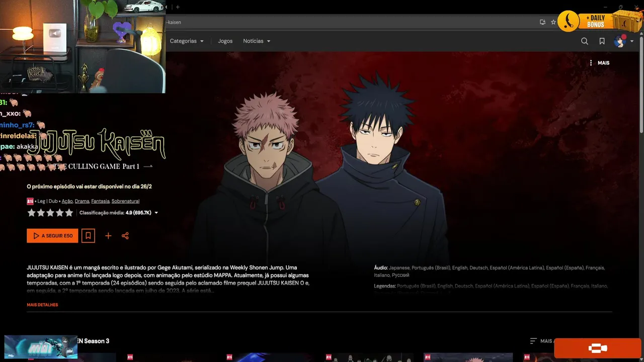Viewport: 644px width, 362px height.
Task: Rate the series two stars
Action: click(41, 213)
